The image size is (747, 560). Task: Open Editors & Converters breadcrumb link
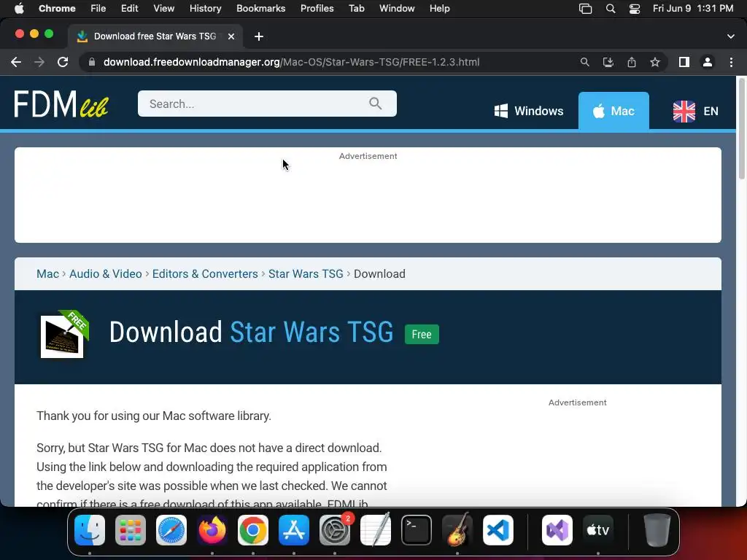[205, 274]
